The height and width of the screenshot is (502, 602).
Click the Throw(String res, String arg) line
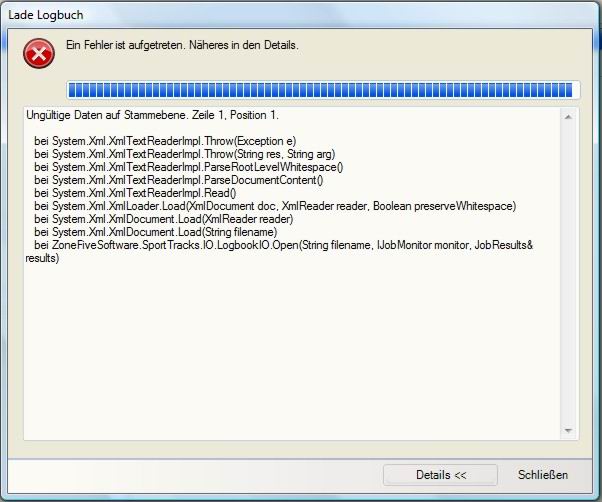[184, 154]
